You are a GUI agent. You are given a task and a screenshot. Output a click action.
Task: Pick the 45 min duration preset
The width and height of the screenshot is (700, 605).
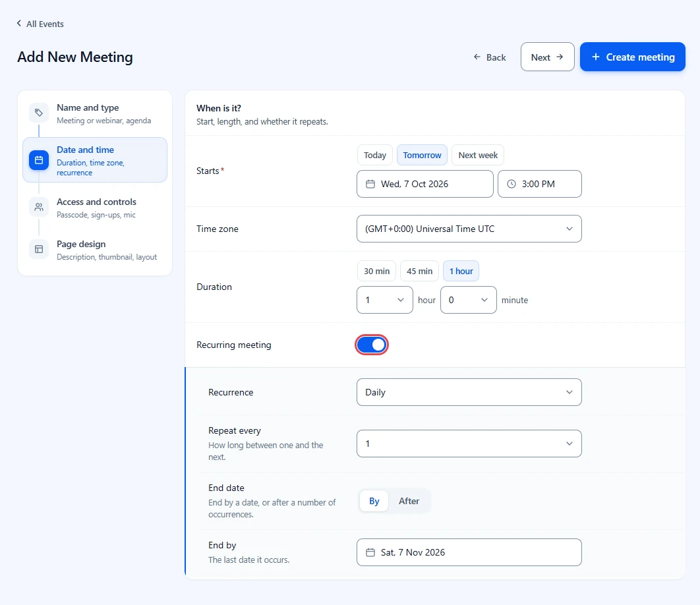click(420, 271)
